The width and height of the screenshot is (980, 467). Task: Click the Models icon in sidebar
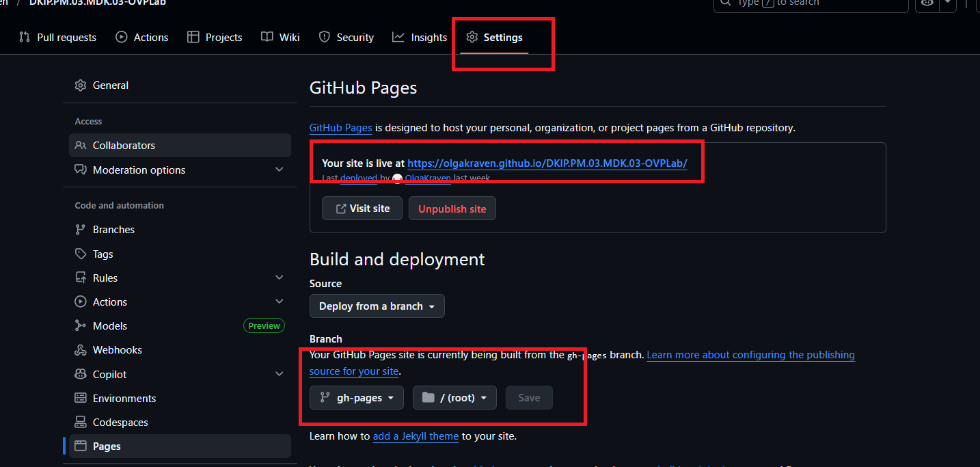(x=81, y=326)
